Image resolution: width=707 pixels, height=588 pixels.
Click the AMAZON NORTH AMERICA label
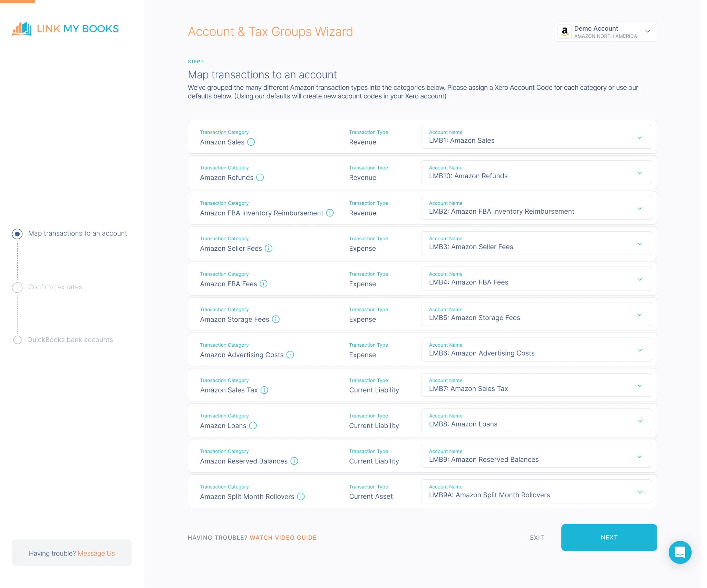(606, 36)
